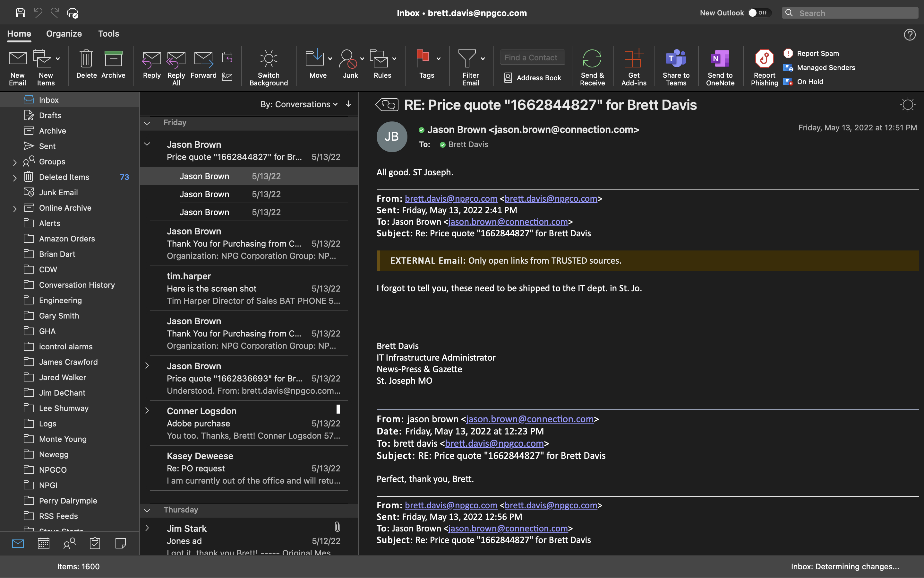This screenshot has width=924, height=578.
Task: Click the New Email icon
Action: tap(18, 58)
